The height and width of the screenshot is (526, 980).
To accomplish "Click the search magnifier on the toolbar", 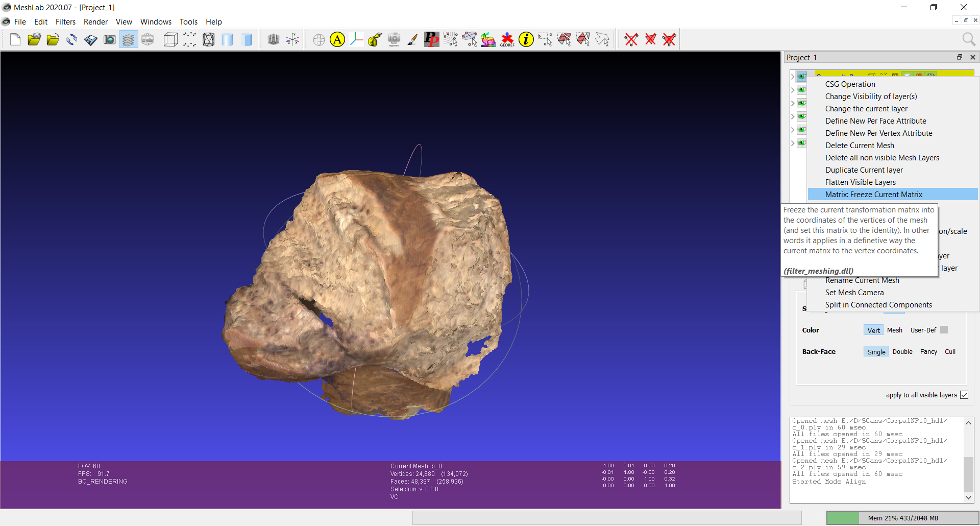I will click(x=968, y=39).
